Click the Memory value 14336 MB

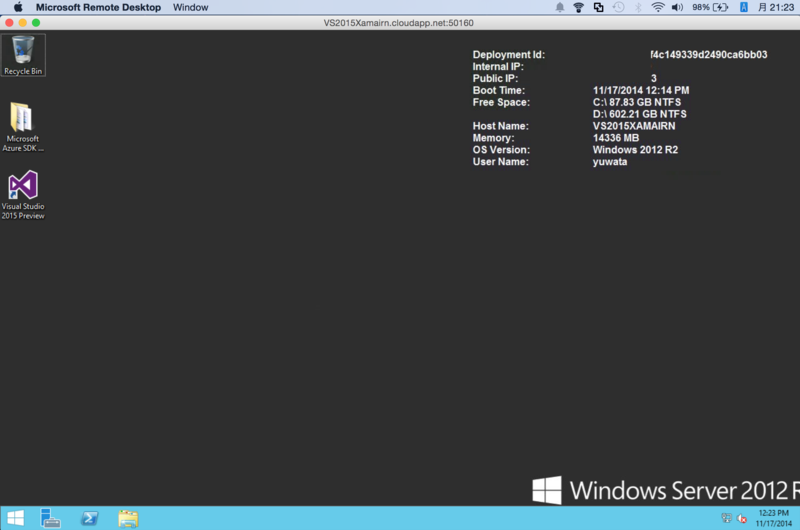[x=616, y=138]
